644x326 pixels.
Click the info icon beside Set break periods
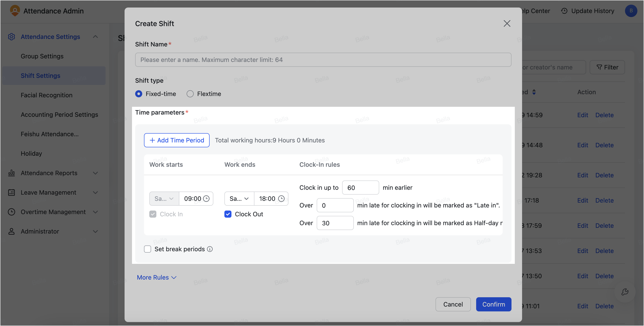(210, 249)
